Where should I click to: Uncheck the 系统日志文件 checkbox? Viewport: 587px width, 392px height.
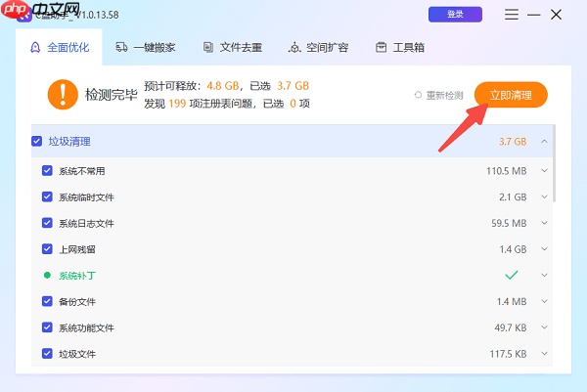47,223
